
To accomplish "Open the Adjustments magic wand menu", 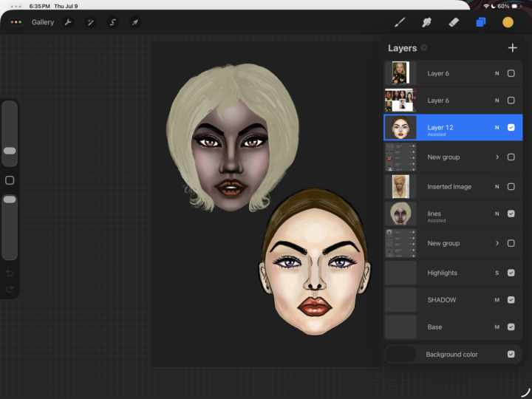I will tap(91, 22).
